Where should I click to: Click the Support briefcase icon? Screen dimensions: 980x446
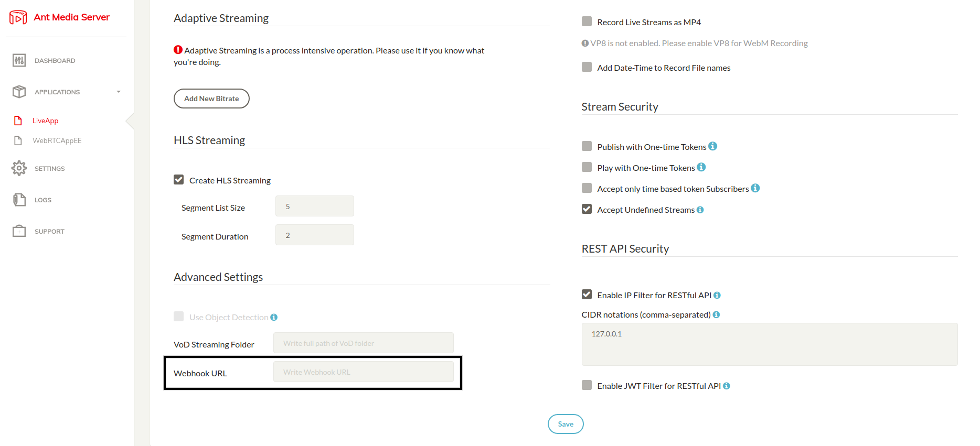[x=19, y=231]
